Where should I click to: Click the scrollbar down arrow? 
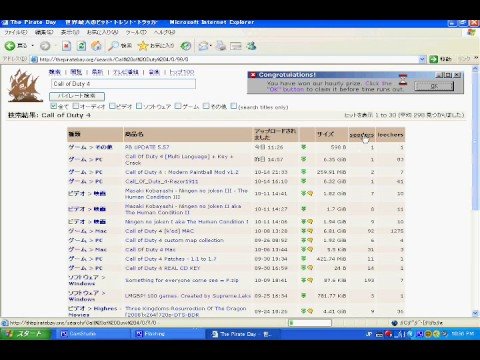(x=475, y=313)
